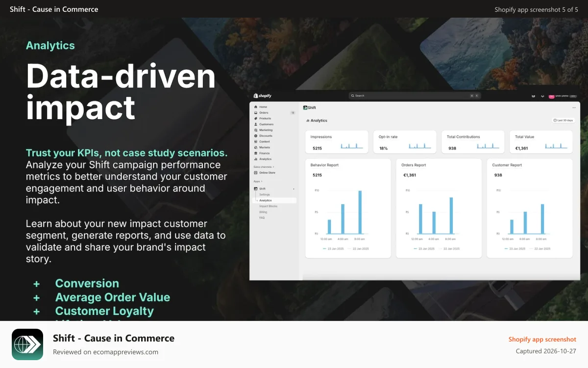Viewport: 588px width, 368px height.
Task: Click the Home house icon in sidebar
Action: [x=255, y=106]
